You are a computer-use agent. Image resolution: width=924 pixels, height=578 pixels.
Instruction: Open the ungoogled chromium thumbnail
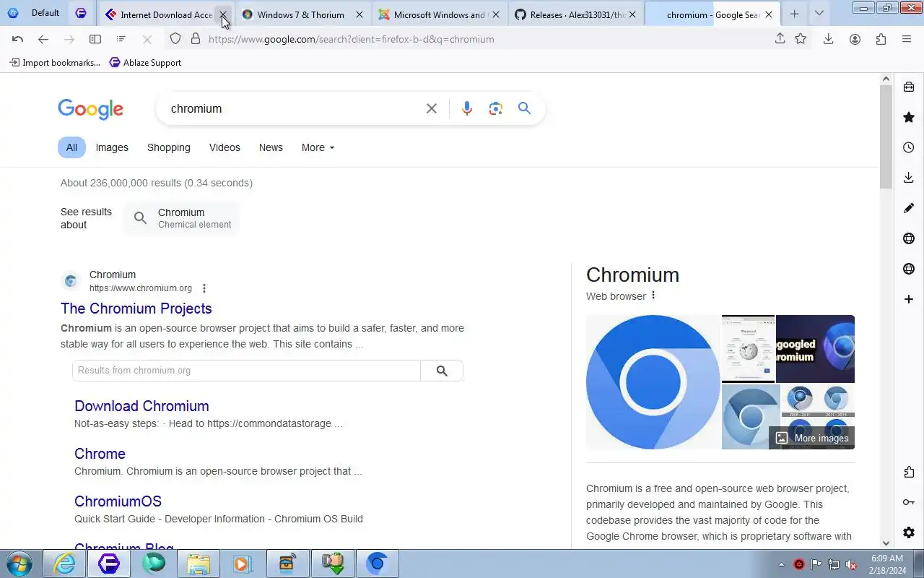point(815,349)
